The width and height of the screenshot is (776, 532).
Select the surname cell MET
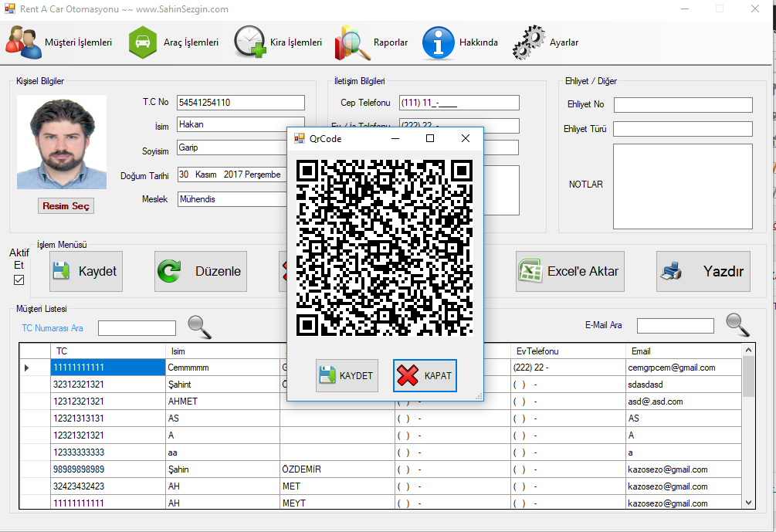pos(337,486)
